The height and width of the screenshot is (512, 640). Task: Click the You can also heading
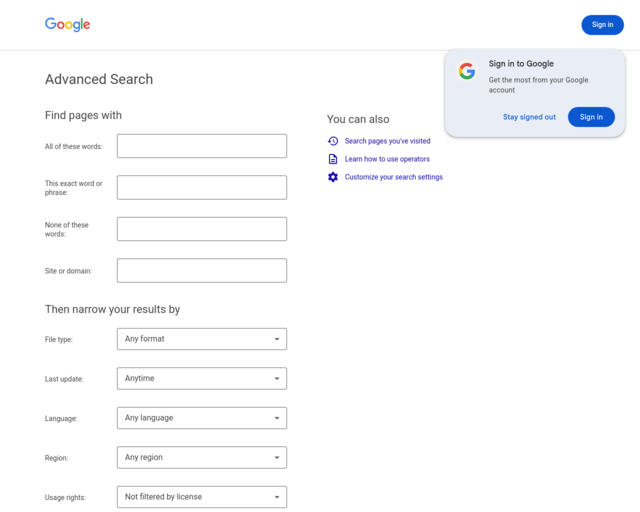point(358,119)
